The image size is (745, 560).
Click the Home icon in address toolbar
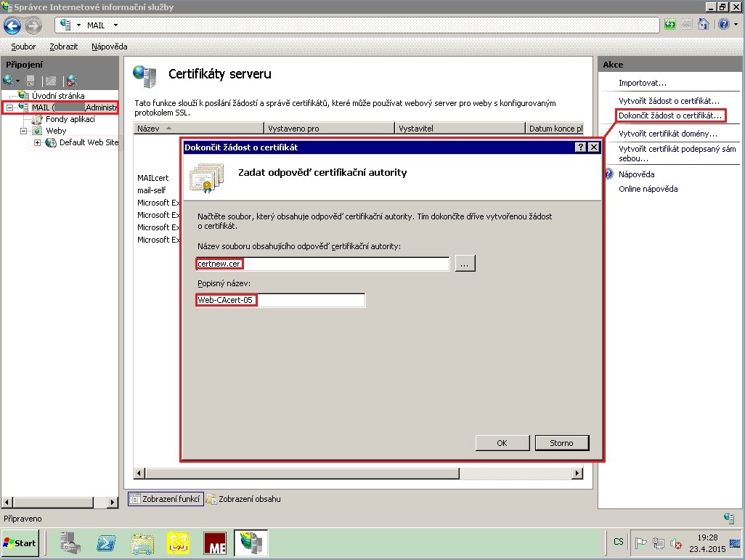click(x=703, y=25)
